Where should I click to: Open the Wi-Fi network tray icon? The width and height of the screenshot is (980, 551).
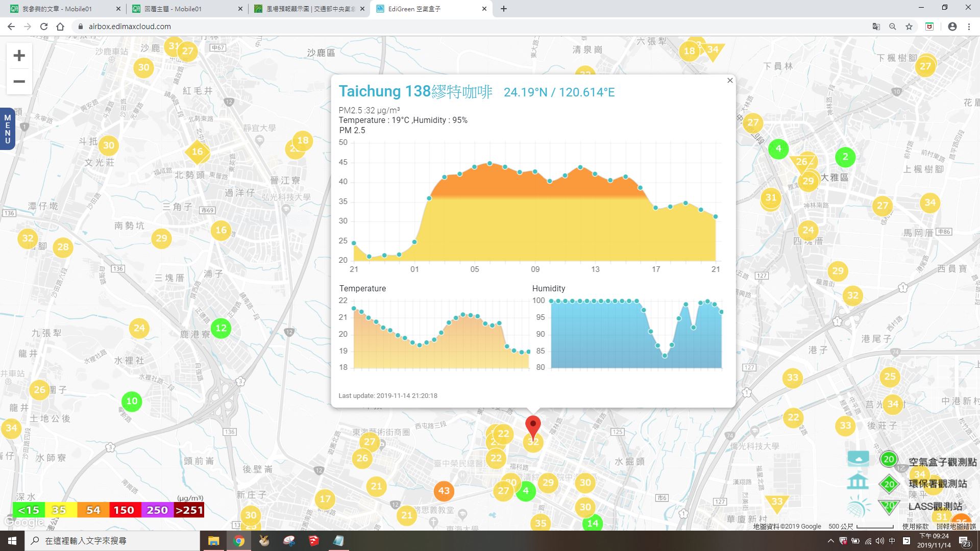(868, 541)
